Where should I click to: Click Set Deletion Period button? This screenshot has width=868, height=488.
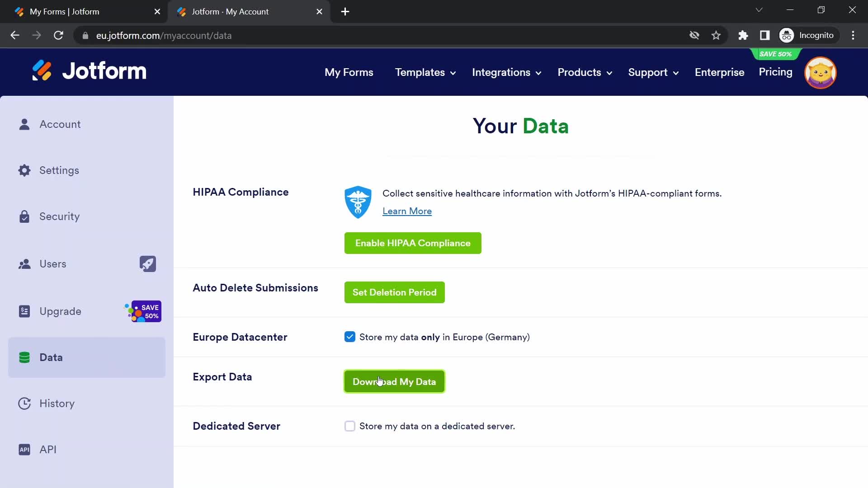[x=395, y=292]
